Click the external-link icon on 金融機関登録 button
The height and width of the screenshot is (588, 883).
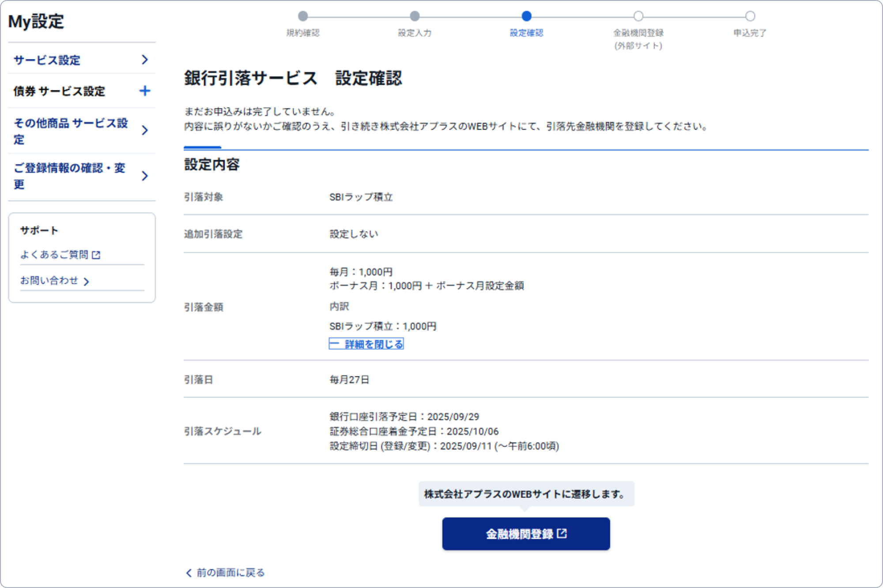coord(562,533)
